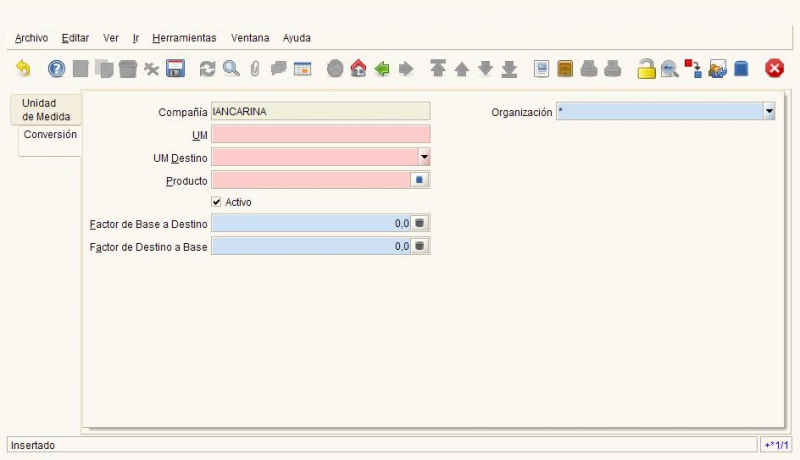Expand the UM Destino dropdown

click(424, 157)
